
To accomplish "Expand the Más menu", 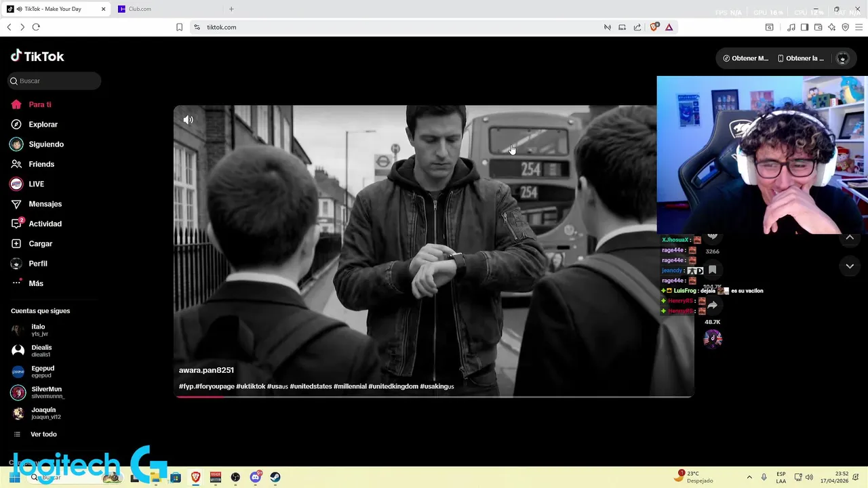I will [27, 283].
